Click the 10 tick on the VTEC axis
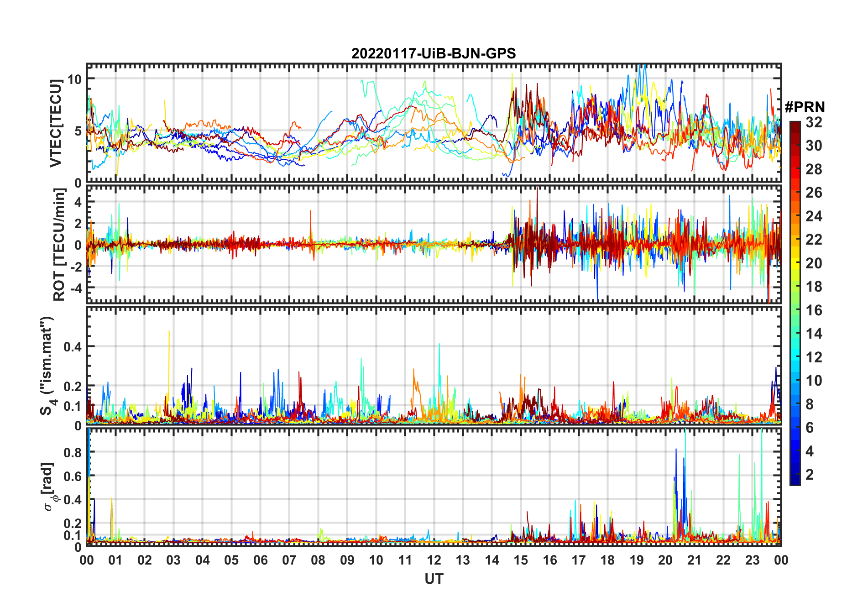868x607 pixels. tap(74, 79)
